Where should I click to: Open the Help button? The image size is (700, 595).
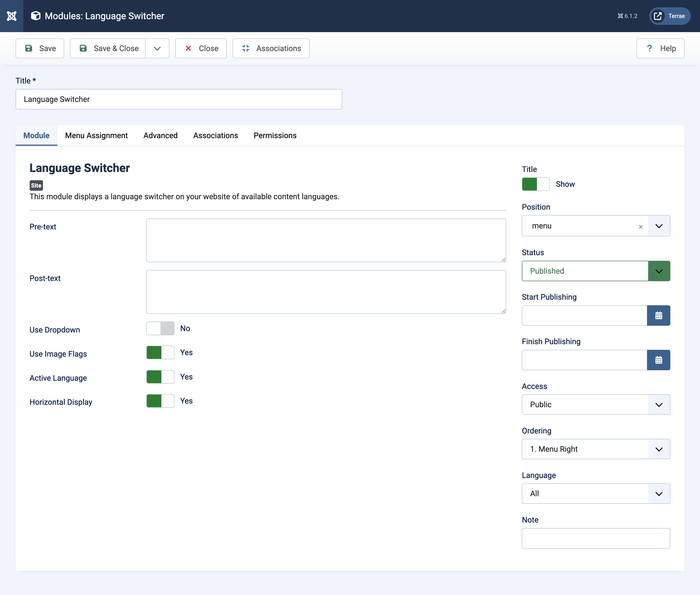pyautogui.click(x=660, y=48)
